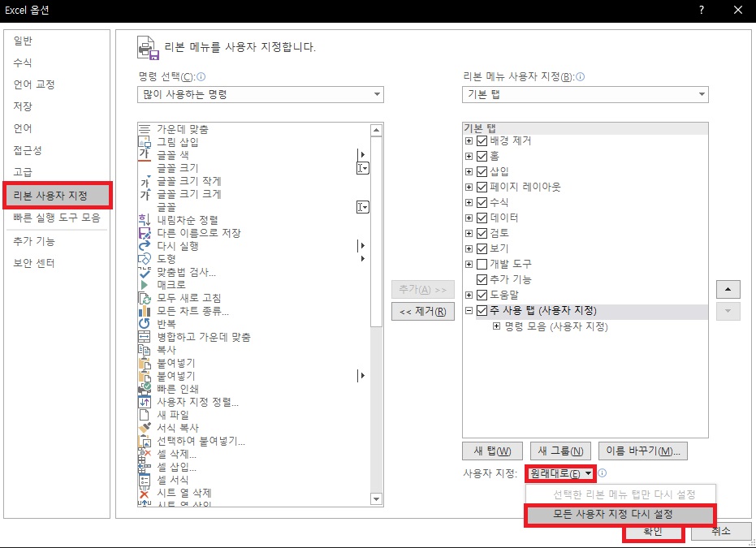Select the 다른 이름으로 저장 icon
Screen dimensions: 756x548
(x=145, y=233)
